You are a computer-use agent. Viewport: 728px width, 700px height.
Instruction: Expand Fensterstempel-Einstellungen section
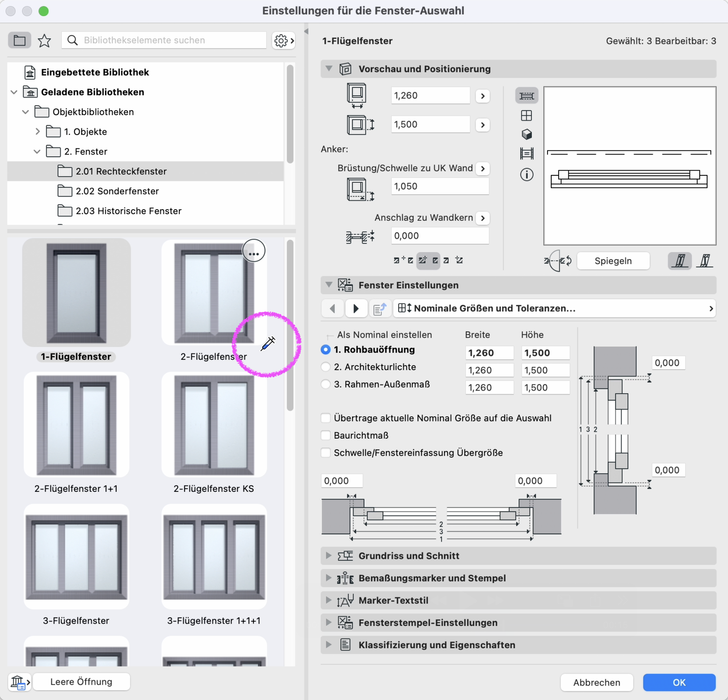[329, 623]
